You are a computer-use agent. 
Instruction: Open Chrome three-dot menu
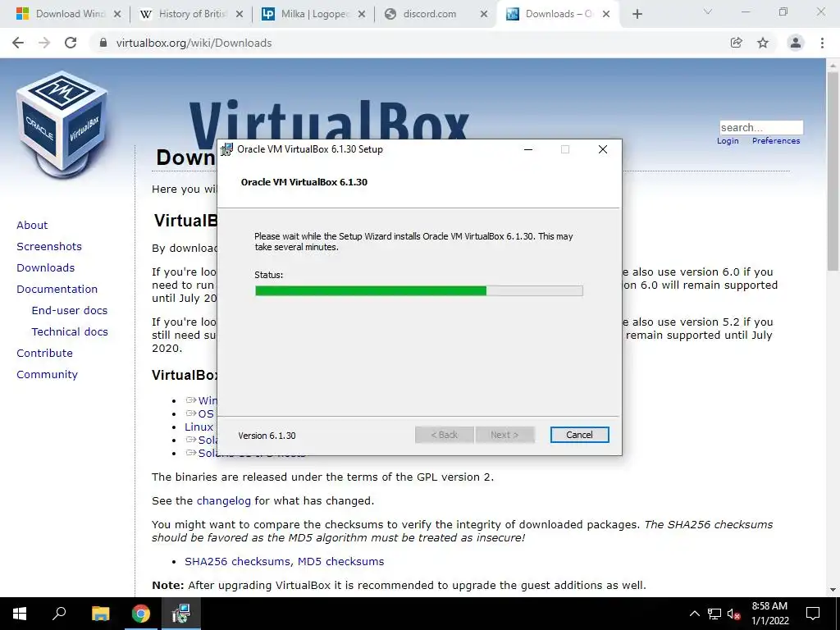point(822,43)
